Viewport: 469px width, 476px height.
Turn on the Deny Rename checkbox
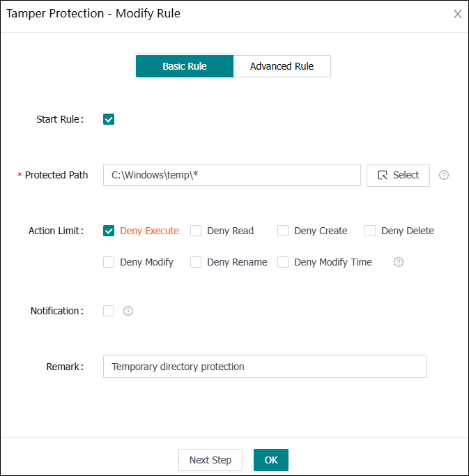196,262
